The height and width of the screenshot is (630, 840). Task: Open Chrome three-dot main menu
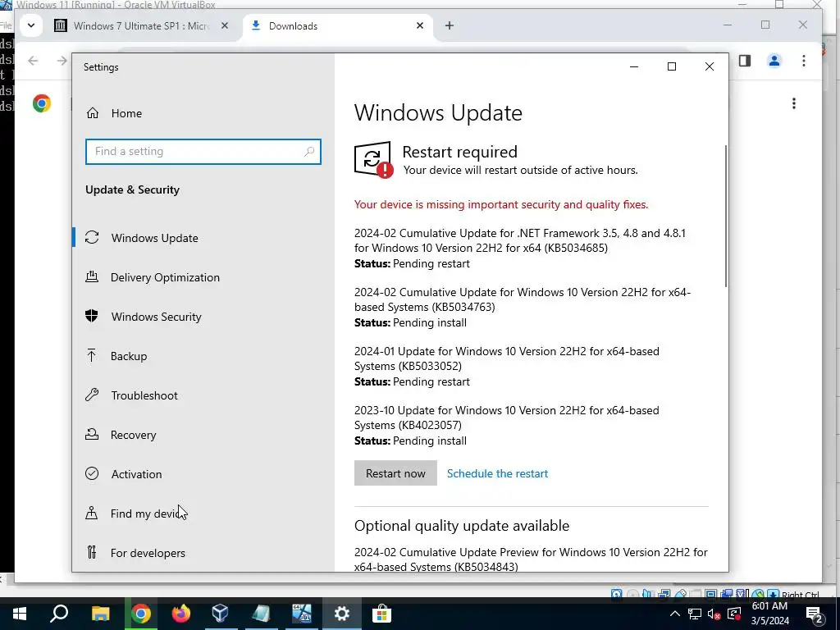click(x=804, y=61)
